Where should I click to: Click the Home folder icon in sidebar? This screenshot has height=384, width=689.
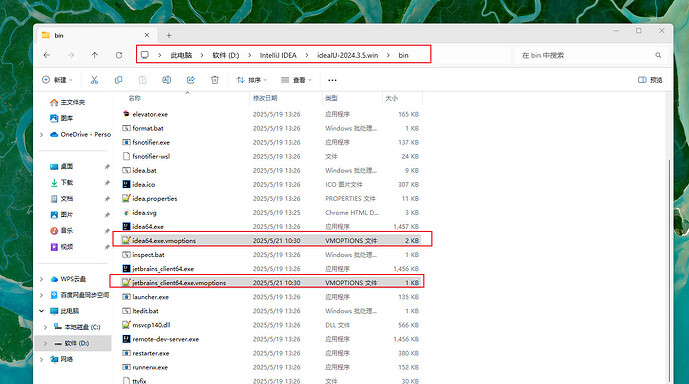pos(54,102)
